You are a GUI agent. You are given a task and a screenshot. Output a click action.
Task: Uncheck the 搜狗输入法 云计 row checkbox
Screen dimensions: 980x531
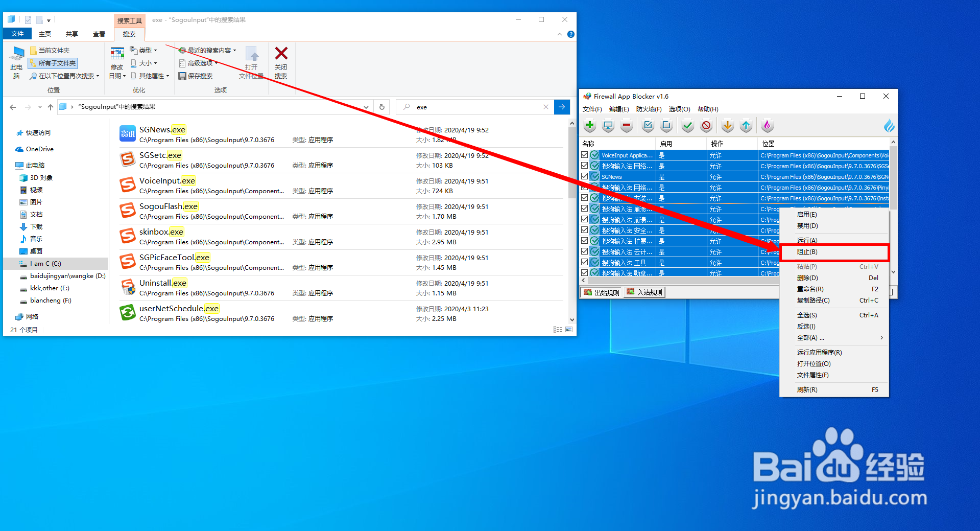coord(584,251)
